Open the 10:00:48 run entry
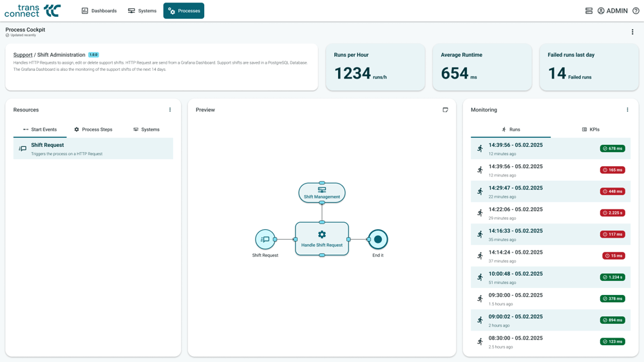The image size is (644, 362). (551, 277)
